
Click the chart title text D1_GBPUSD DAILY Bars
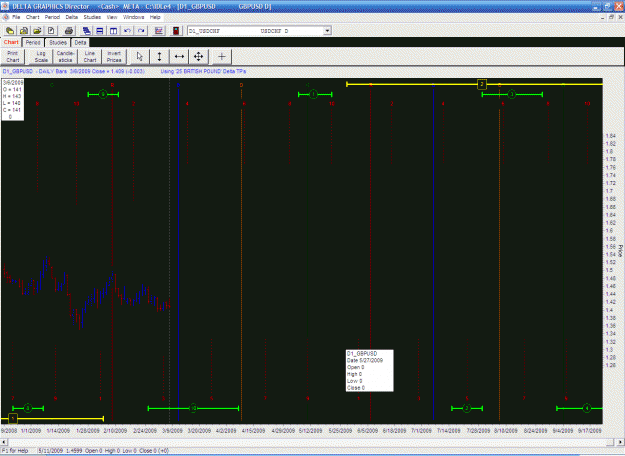coord(74,71)
